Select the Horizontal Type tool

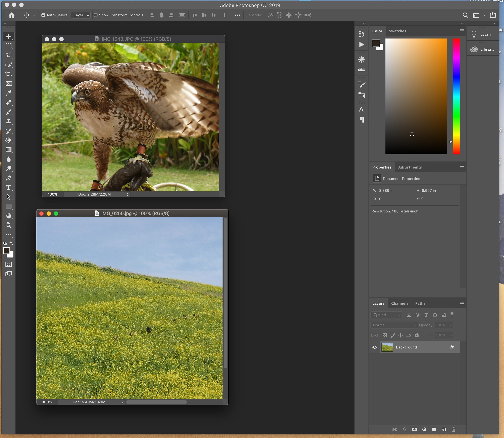tap(9, 187)
